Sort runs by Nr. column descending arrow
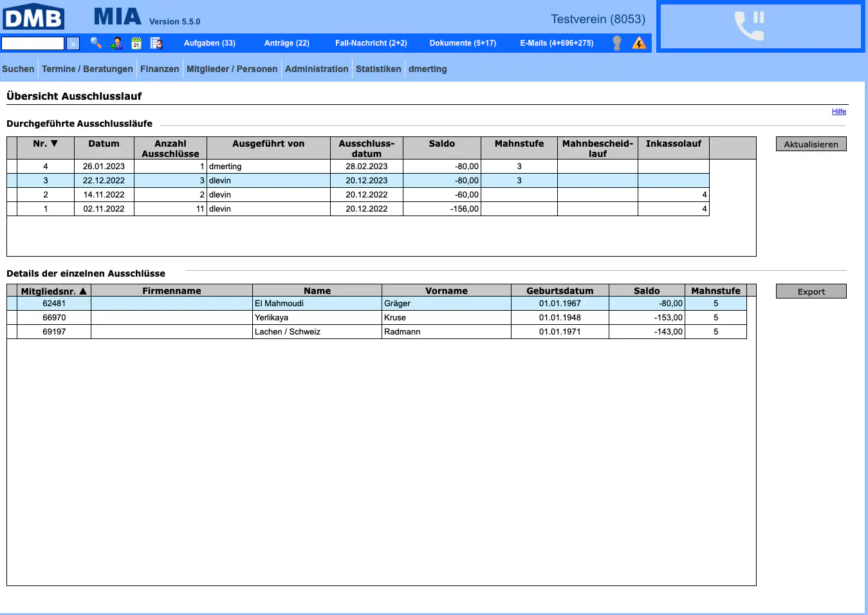The height and width of the screenshot is (615, 868). coord(54,143)
